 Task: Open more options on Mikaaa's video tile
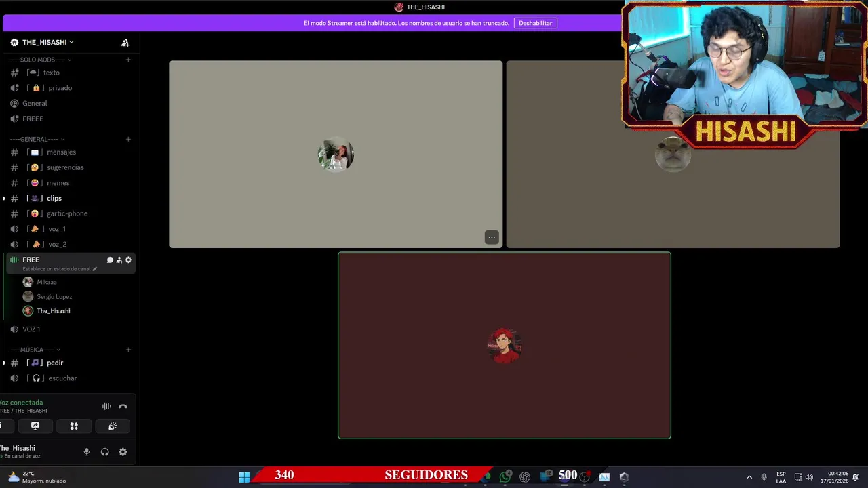492,237
